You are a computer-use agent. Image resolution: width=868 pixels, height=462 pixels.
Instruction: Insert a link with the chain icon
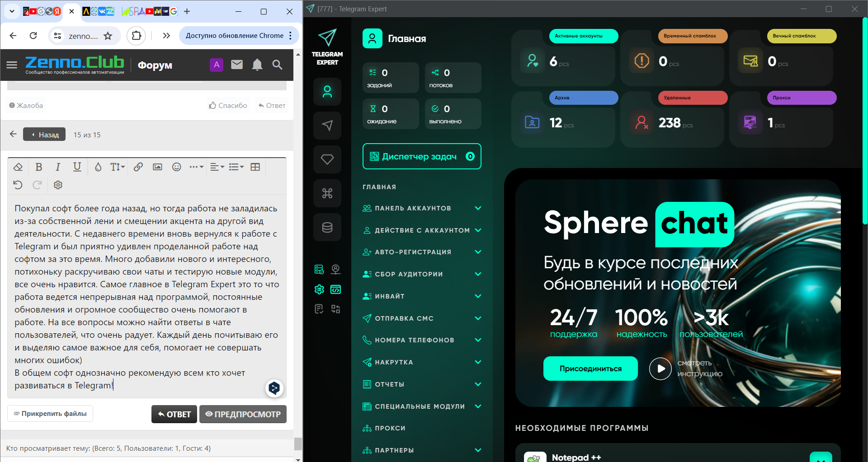tap(138, 167)
